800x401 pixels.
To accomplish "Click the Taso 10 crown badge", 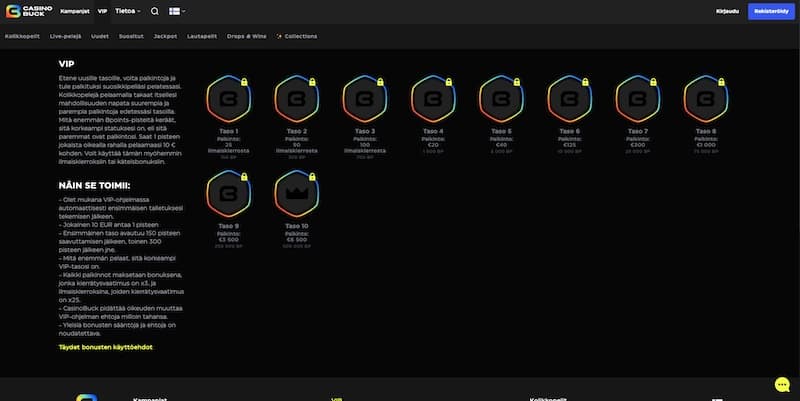I will point(296,193).
